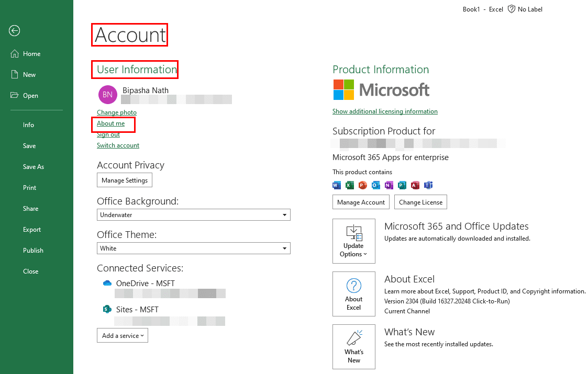Click the Change photo link
The height and width of the screenshot is (374, 588).
pos(117,112)
